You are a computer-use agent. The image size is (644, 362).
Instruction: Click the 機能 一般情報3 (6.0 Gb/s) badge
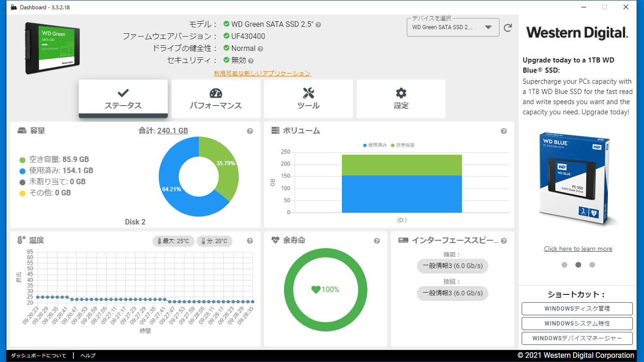click(x=453, y=266)
